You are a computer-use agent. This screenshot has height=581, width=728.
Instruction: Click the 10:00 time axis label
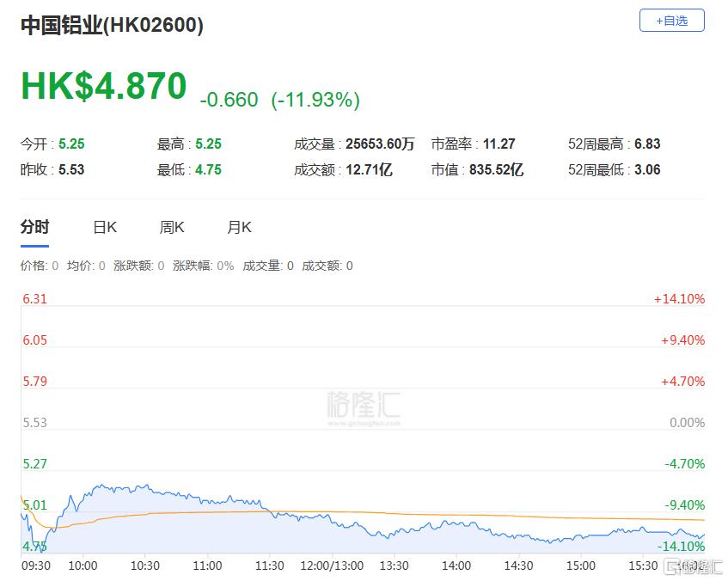coord(83,566)
